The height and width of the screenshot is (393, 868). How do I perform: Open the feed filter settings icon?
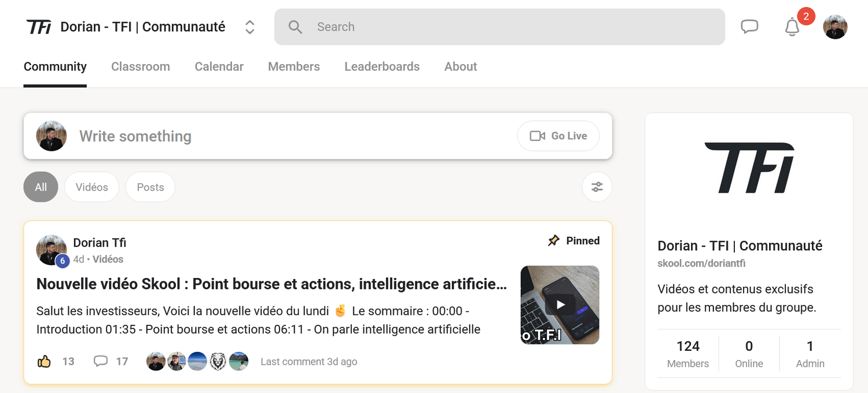click(x=597, y=187)
